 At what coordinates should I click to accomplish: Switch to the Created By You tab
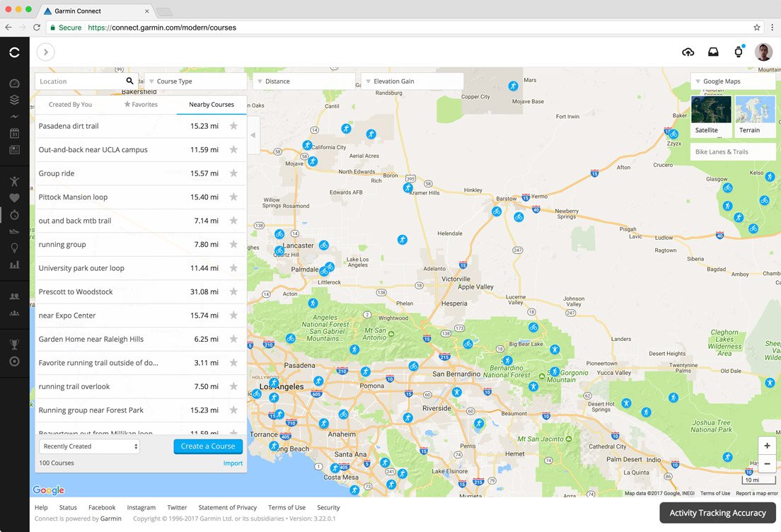[70, 105]
